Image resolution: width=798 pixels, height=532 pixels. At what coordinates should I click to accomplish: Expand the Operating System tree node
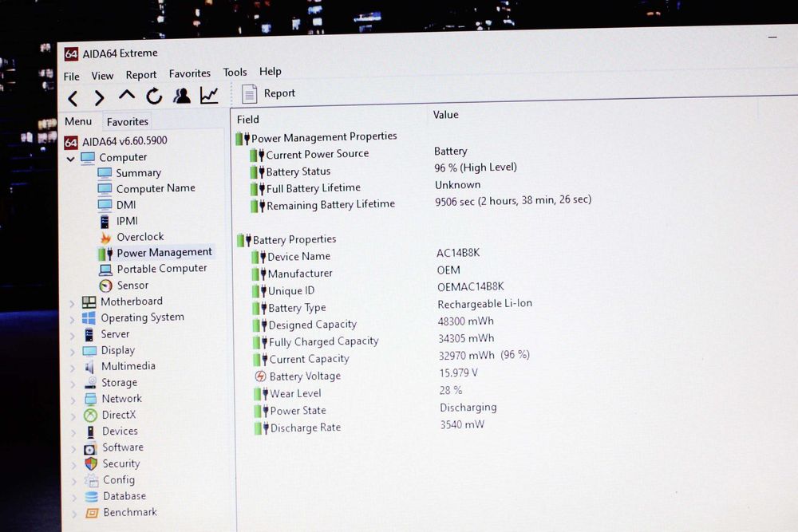coord(73,320)
